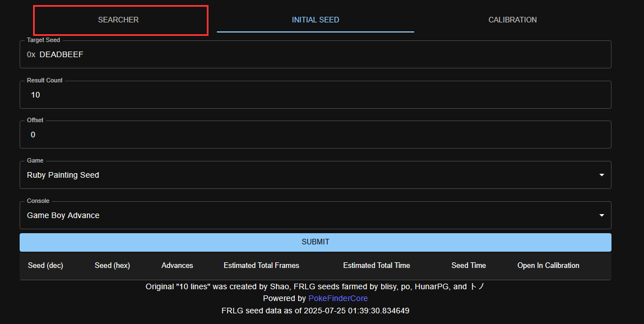
Task: Select the Initial Seed tab
Action: click(315, 20)
